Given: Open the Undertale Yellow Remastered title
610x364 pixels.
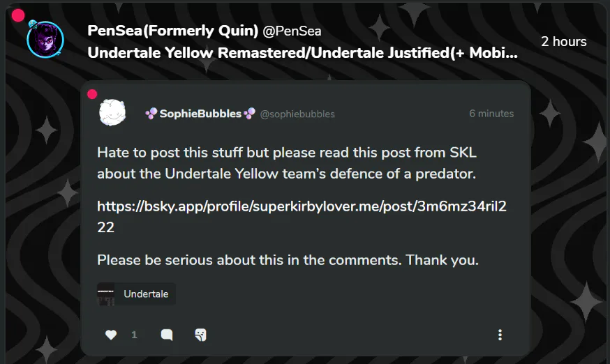Looking at the screenshot, I should point(302,53).
